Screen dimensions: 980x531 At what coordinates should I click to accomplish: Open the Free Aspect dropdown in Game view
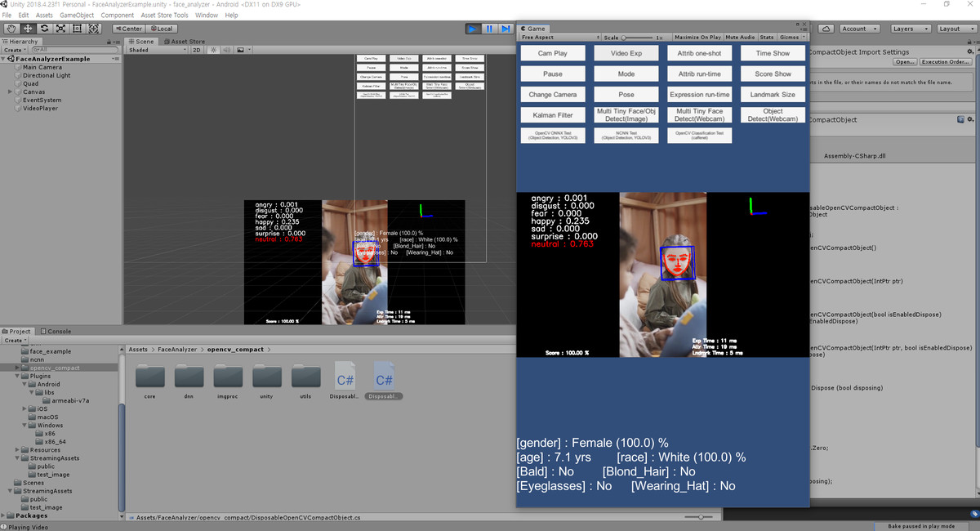coord(559,38)
